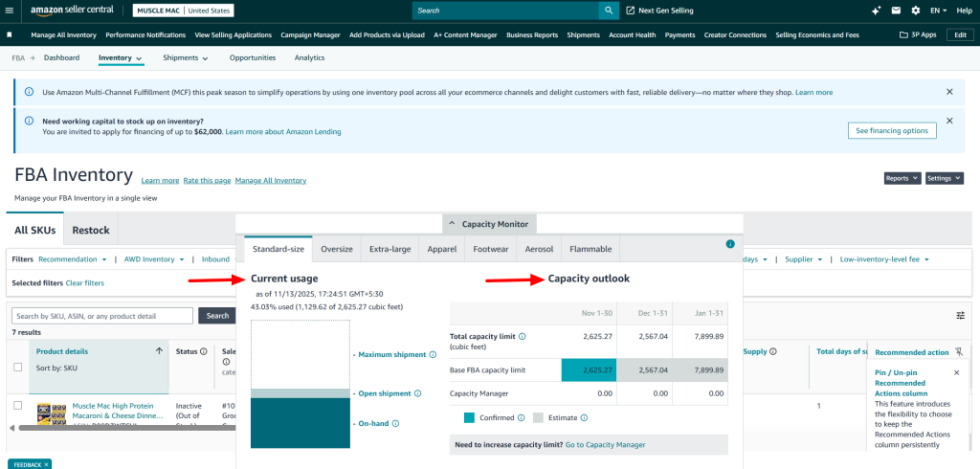
Task: Open the Muscle Mac product thumbnail
Action: click(x=52, y=414)
